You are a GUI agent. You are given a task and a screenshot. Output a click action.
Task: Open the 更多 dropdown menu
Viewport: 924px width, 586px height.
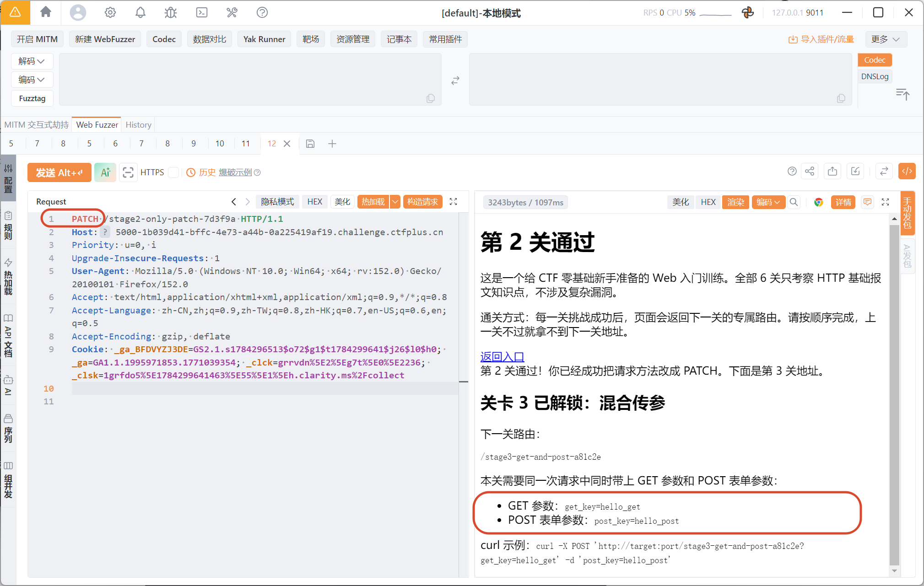(886, 39)
